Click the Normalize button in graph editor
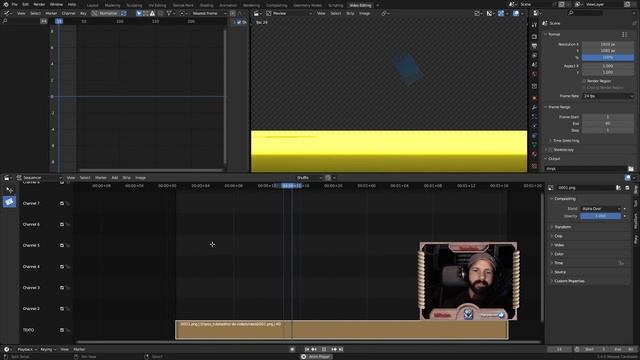The height and width of the screenshot is (360, 640). [109, 13]
